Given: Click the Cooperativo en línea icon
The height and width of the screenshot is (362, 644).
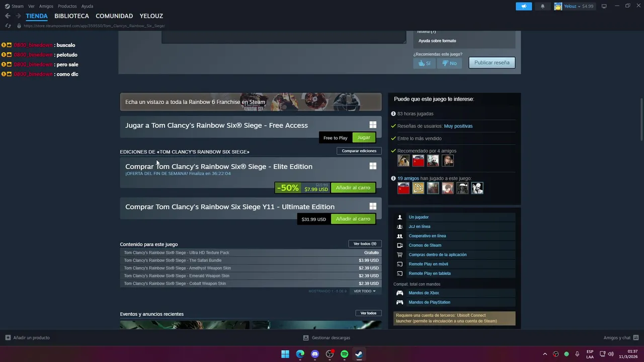Looking at the screenshot, I should coord(400,236).
